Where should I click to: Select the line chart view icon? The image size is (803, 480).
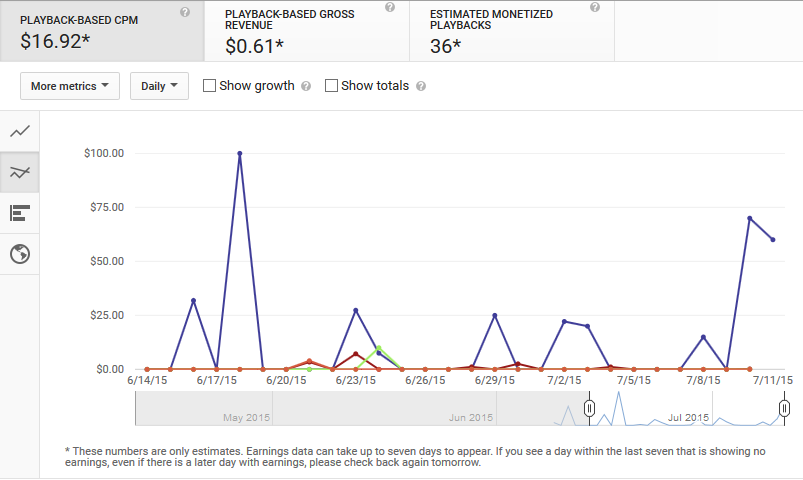tap(19, 132)
